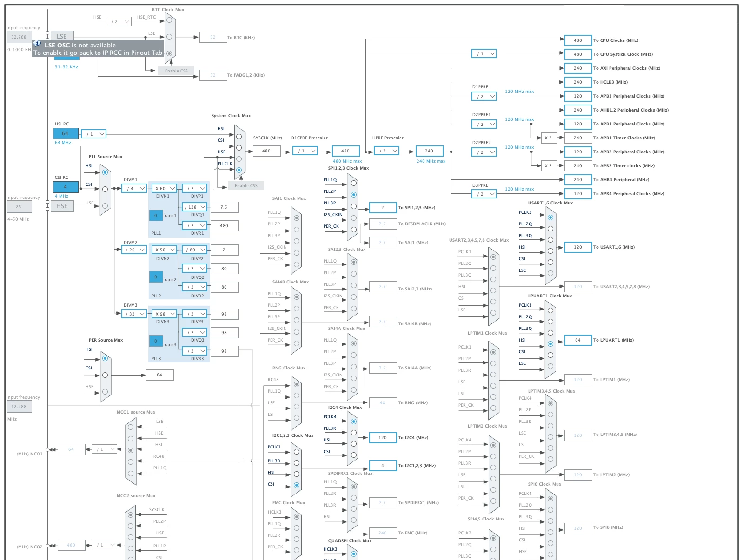Select CSI in the LPUART1 Clock Mux
The width and height of the screenshot is (749, 560).
point(550,355)
